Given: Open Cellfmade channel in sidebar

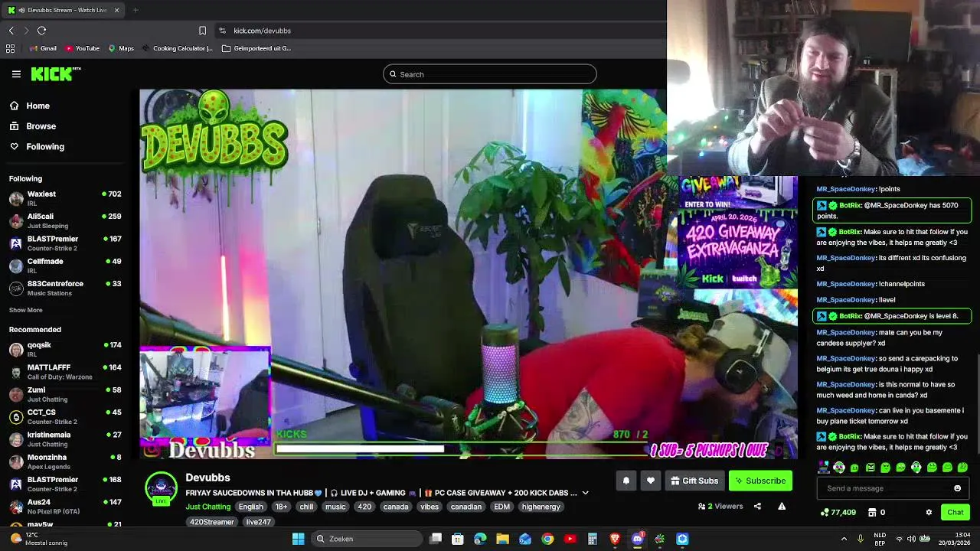Looking at the screenshot, I should click(65, 266).
